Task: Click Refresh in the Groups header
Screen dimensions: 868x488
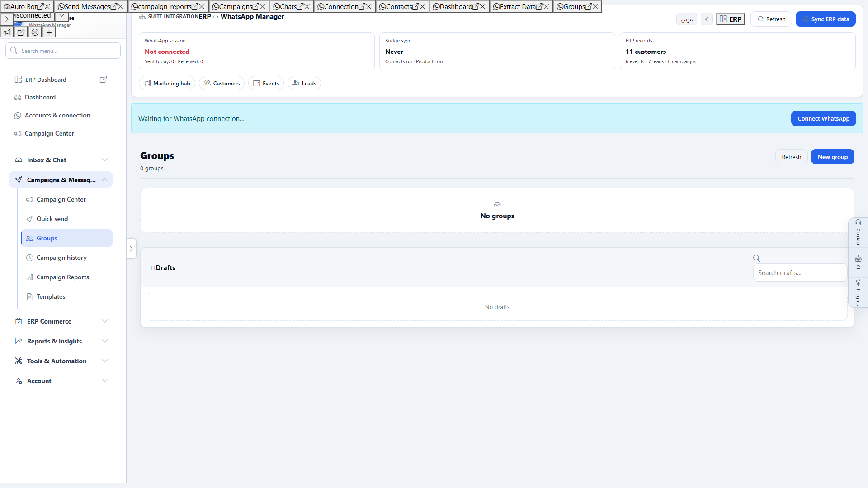Action: point(791,157)
